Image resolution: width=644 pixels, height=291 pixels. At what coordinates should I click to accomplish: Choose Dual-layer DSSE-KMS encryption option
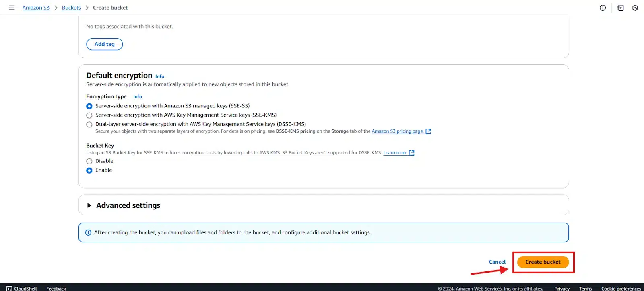[89, 125]
